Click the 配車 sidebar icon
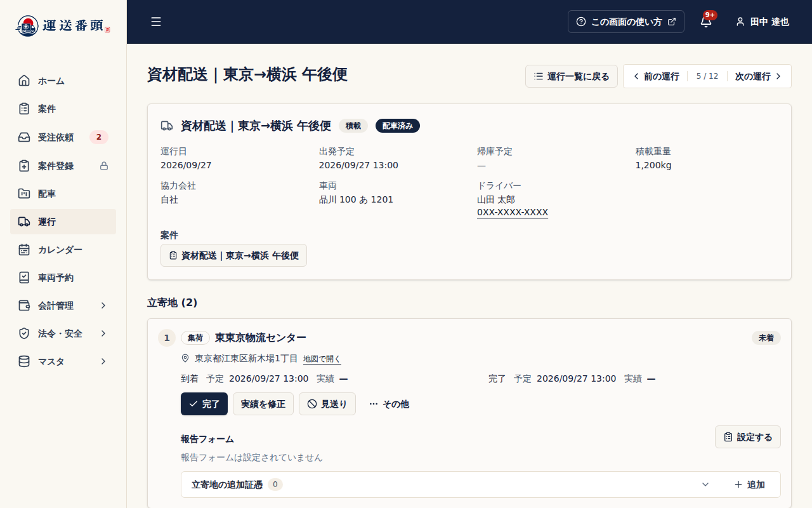The height and width of the screenshot is (508, 812). (x=24, y=194)
